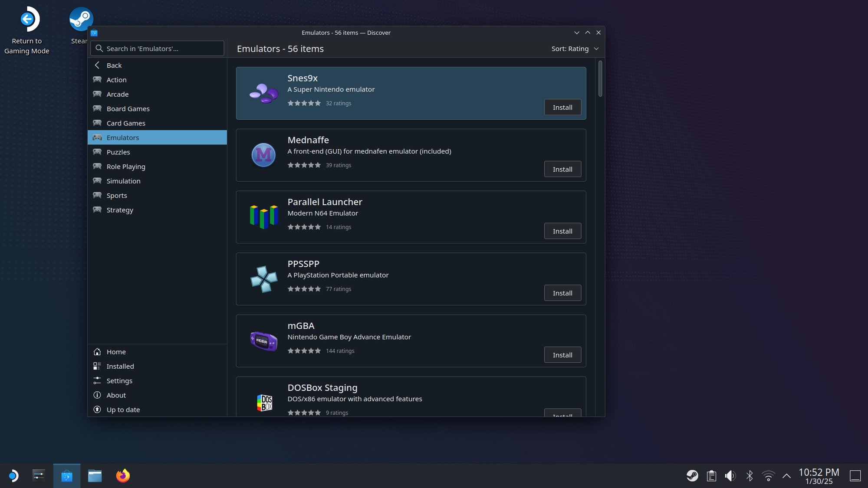This screenshot has width=868, height=488.
Task: Click the Mednaffe M logo icon
Action: [263, 155]
